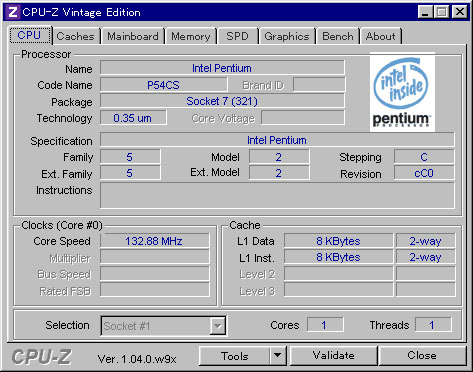Click the Intel Inside Pentium logo
The height and width of the screenshot is (372, 473).
pyautogui.click(x=402, y=92)
